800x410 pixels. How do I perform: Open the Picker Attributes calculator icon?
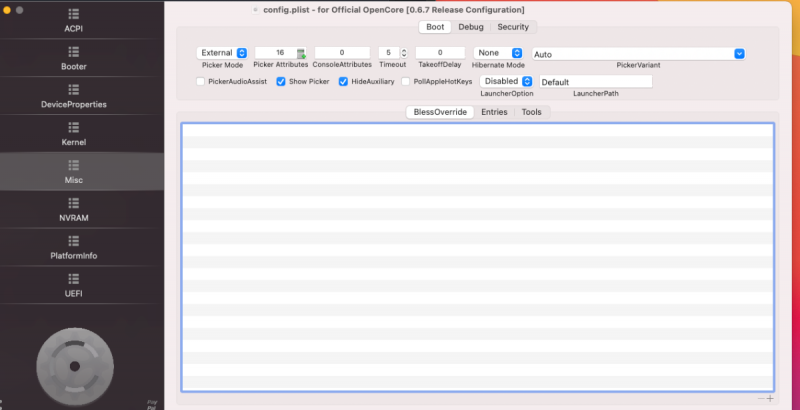click(301, 54)
